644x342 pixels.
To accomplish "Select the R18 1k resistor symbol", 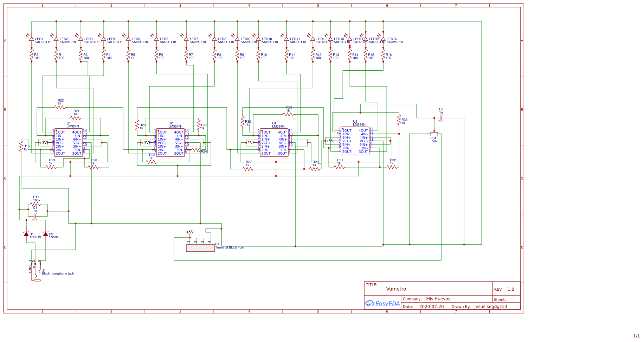I will tap(21, 146).
